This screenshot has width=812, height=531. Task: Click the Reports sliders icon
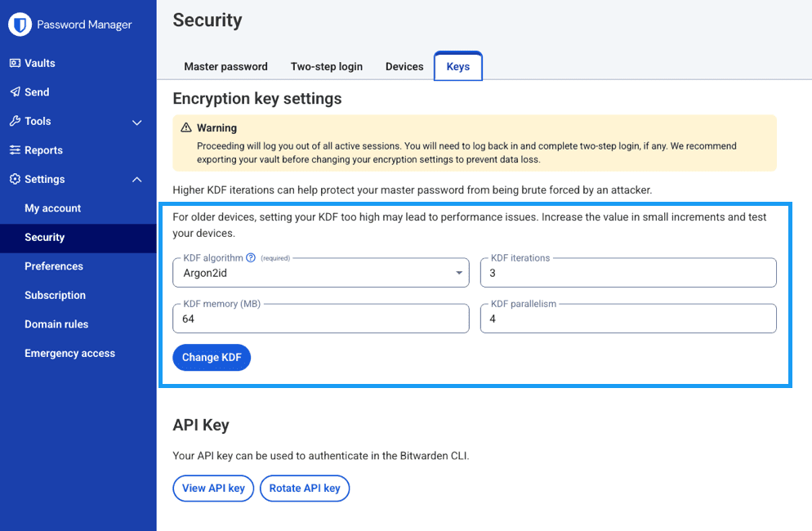coord(15,149)
